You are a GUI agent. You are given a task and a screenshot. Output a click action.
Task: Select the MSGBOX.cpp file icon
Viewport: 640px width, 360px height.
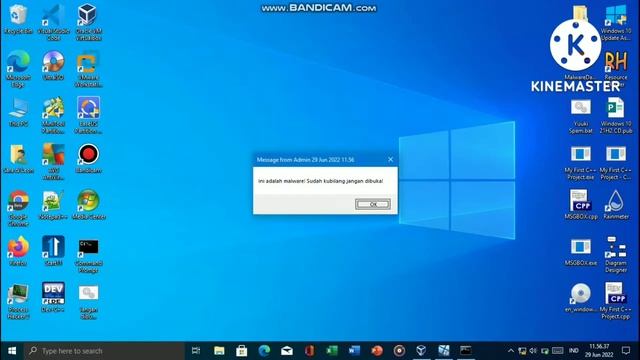tap(581, 205)
